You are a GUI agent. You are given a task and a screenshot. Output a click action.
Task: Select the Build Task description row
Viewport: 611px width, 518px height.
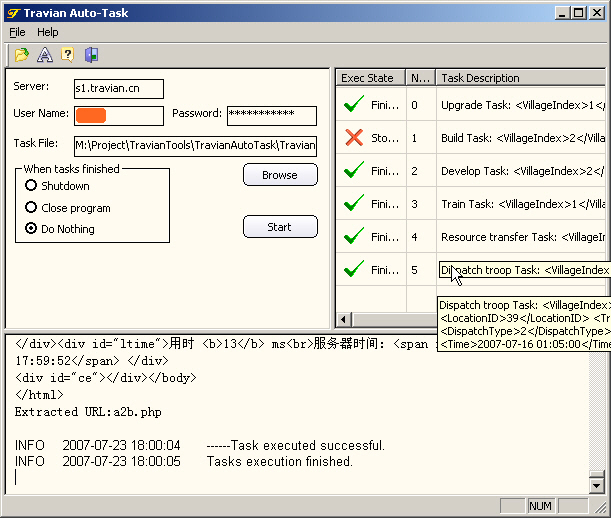tap(522, 138)
